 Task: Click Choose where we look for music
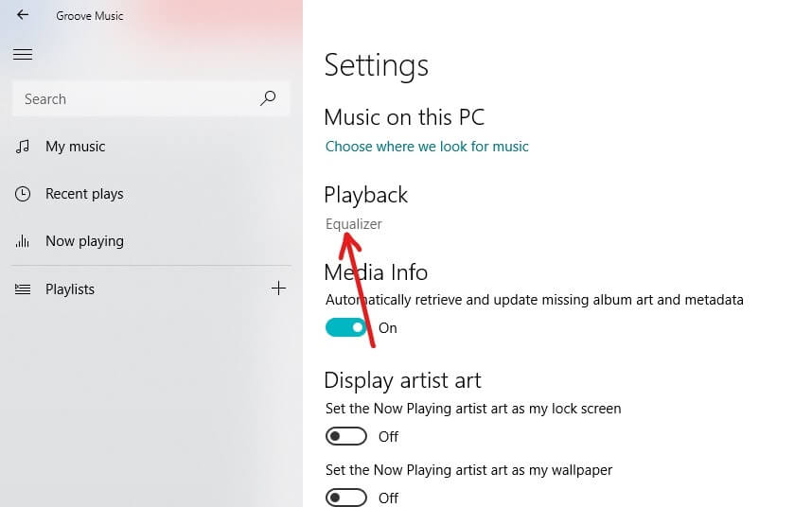click(427, 147)
